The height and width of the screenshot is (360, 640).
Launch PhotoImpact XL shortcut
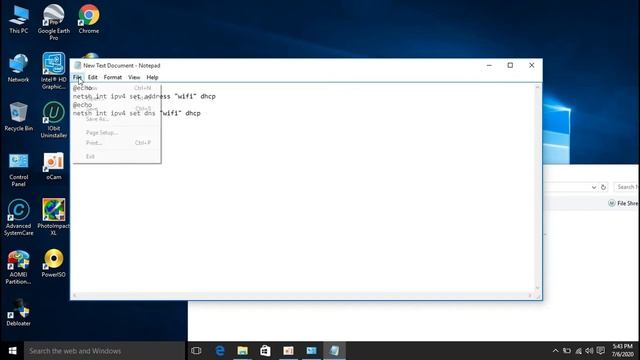[x=53, y=217]
